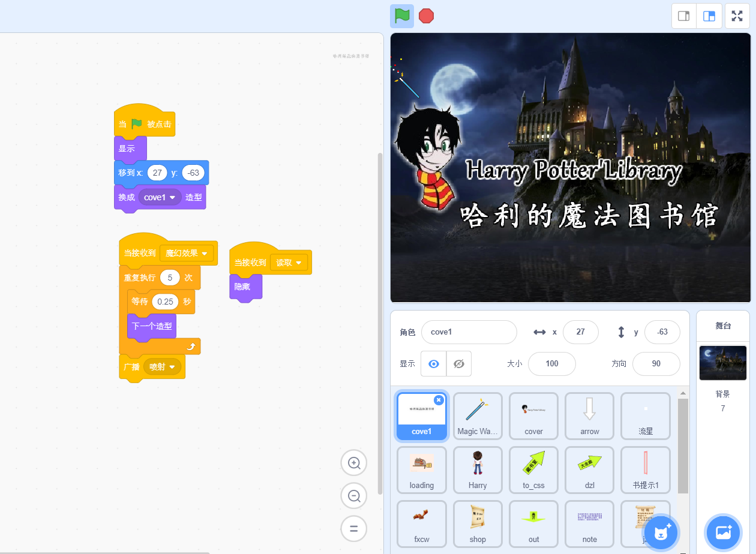Delete the cove1 sprite with its X badge
Viewport: 756px width, 554px height.
click(439, 400)
